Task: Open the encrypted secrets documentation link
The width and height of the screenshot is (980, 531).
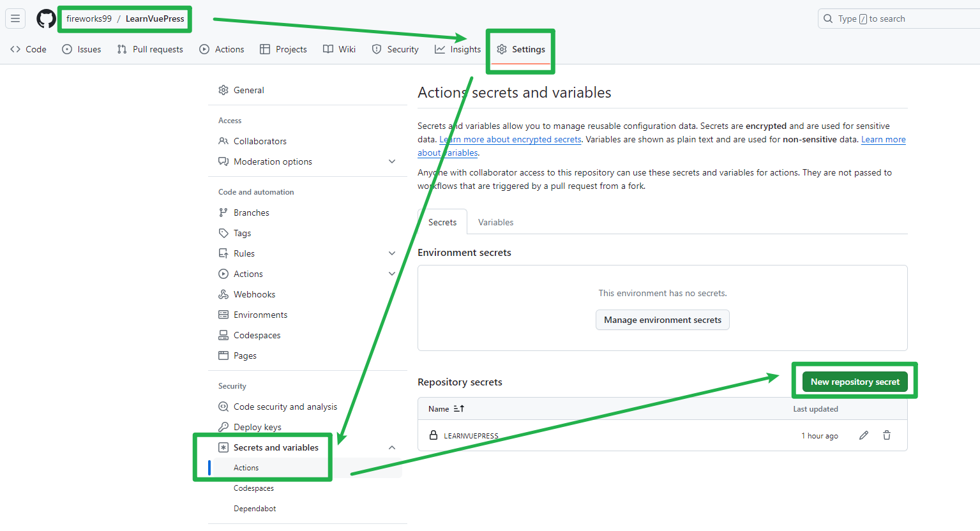Action: click(509, 139)
